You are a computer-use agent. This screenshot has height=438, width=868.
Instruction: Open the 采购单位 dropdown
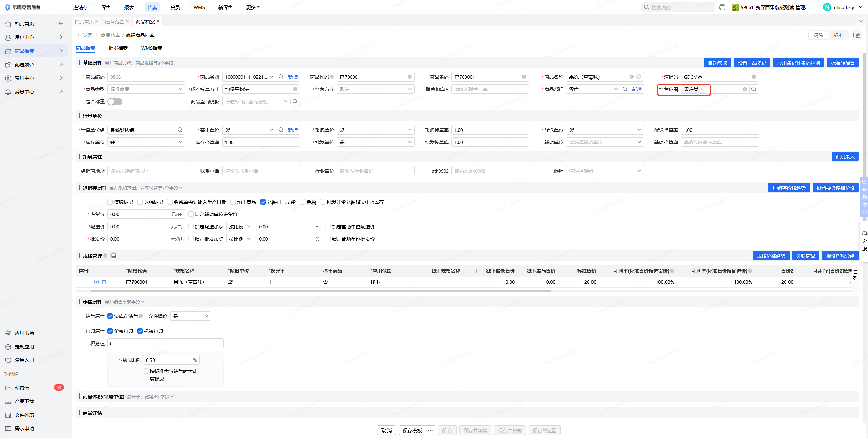pyautogui.click(x=375, y=130)
